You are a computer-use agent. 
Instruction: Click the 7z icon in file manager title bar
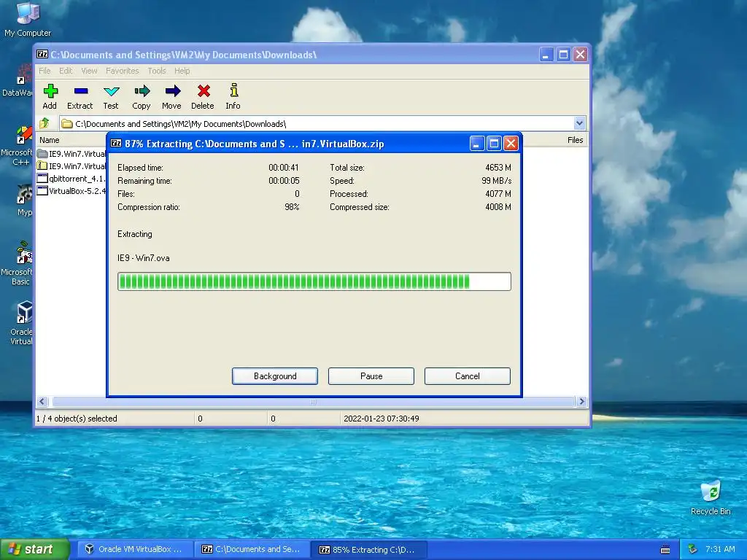(42, 54)
